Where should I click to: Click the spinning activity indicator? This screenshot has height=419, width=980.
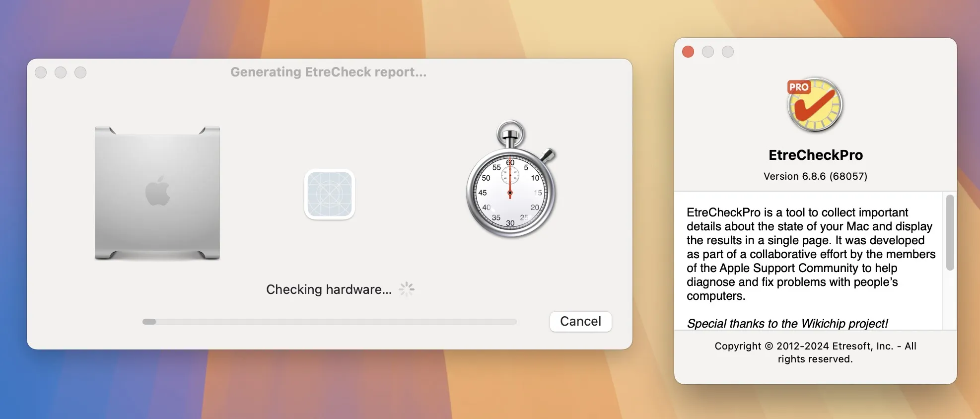(407, 289)
